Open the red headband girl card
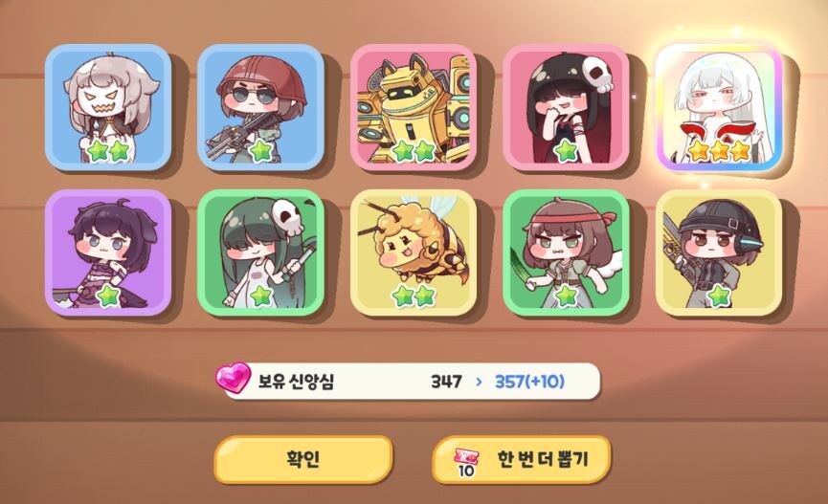This screenshot has height=504, width=828. click(566, 252)
